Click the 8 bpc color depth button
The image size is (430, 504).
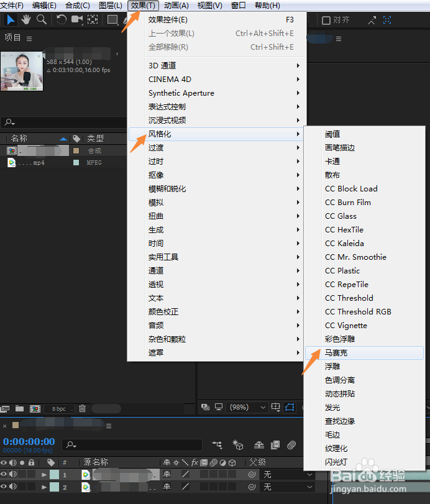59,409
